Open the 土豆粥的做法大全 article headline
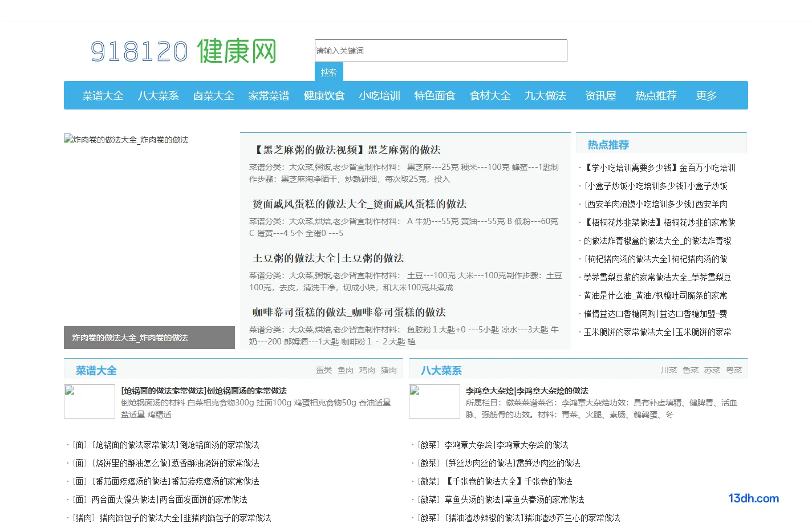The width and height of the screenshot is (812, 532). tap(328, 258)
